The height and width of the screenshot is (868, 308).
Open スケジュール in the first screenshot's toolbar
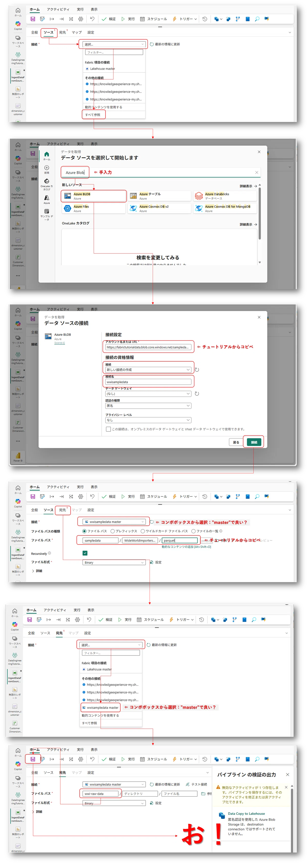coord(153,19)
